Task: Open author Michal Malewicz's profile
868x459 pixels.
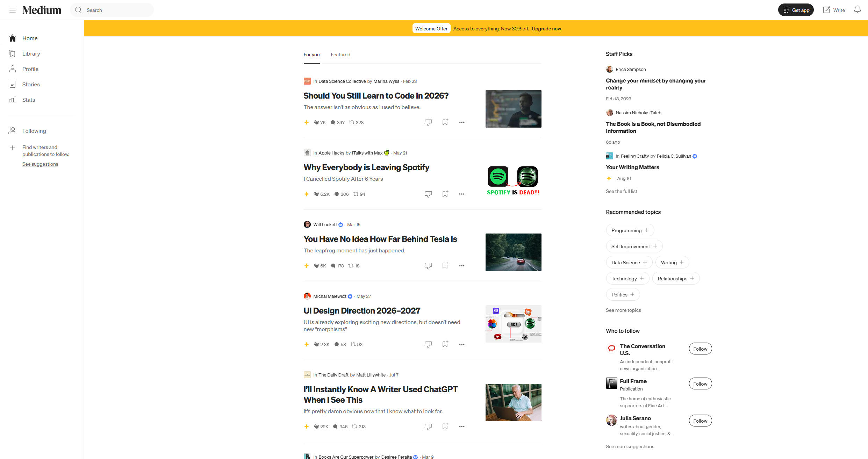Action: [x=330, y=296]
